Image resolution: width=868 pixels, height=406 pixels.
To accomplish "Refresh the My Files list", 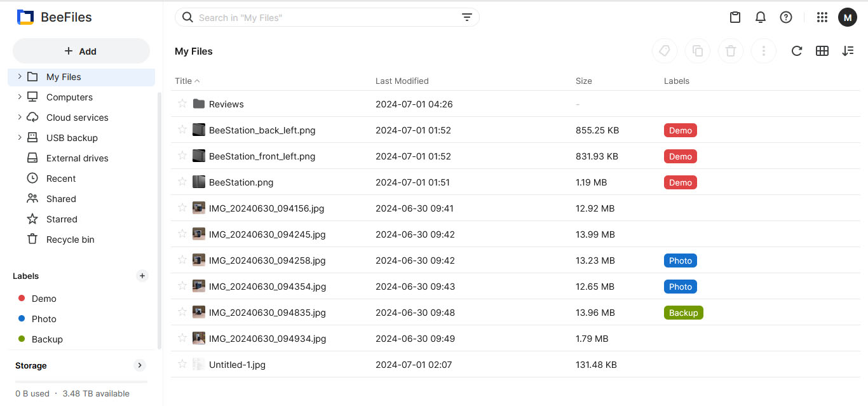I will [796, 51].
